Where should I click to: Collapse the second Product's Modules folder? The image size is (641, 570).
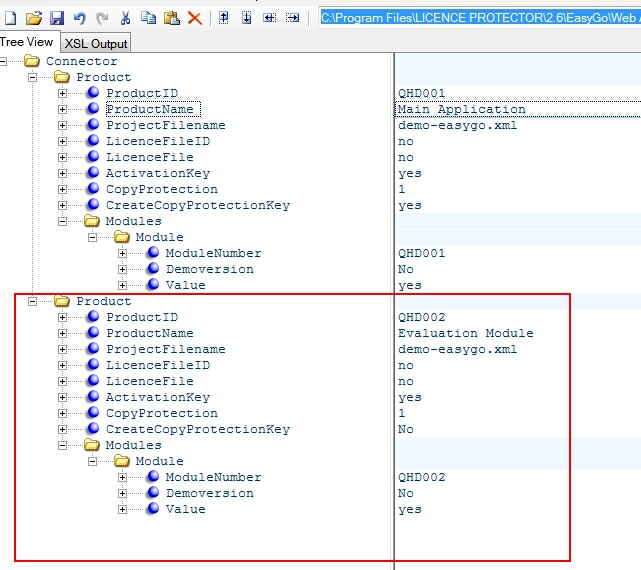63,445
